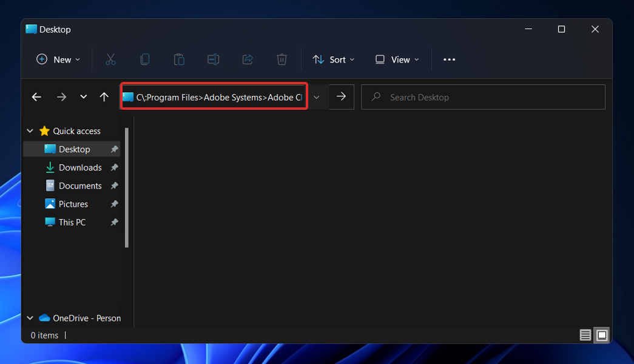Switch to details view layout
This screenshot has height=364, width=634.
tap(585, 335)
